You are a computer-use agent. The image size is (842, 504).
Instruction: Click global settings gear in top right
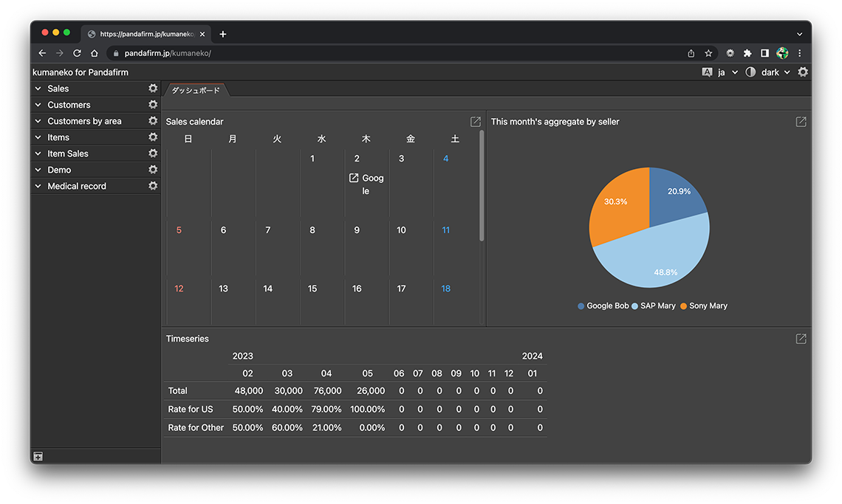pyautogui.click(x=803, y=72)
